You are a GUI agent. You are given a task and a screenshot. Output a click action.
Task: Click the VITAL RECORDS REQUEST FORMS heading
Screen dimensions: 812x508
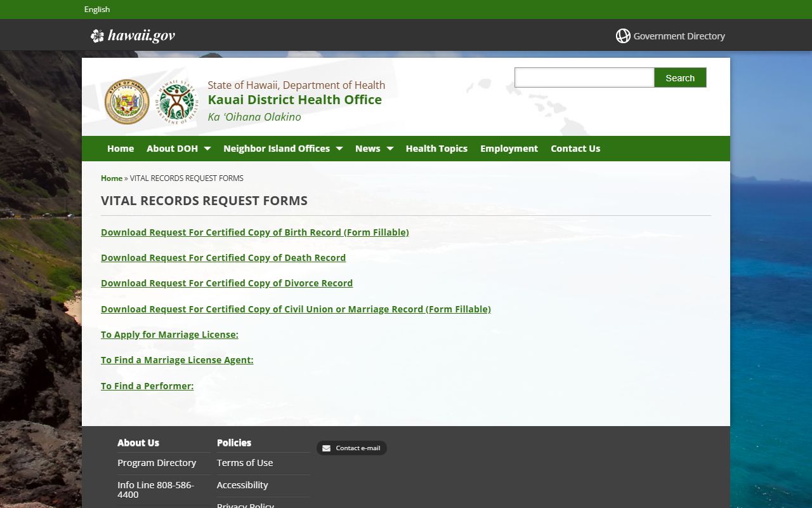click(204, 201)
